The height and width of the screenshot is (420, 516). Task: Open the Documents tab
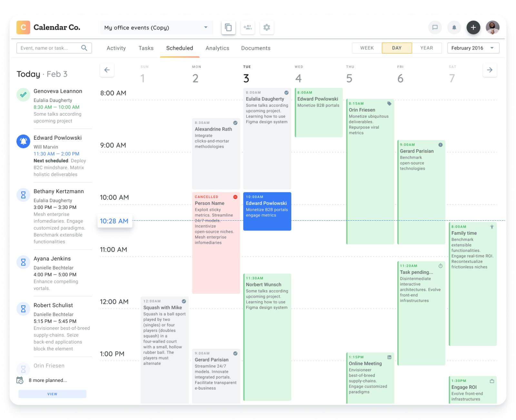point(256,48)
